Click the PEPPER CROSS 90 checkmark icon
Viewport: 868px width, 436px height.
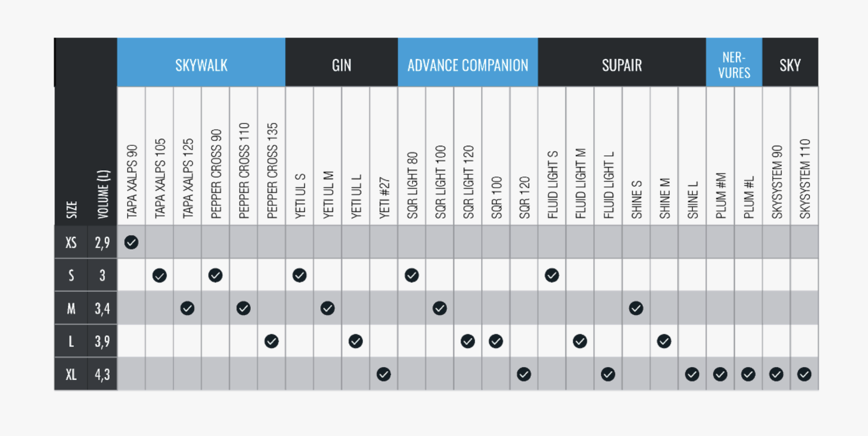pyautogui.click(x=215, y=275)
